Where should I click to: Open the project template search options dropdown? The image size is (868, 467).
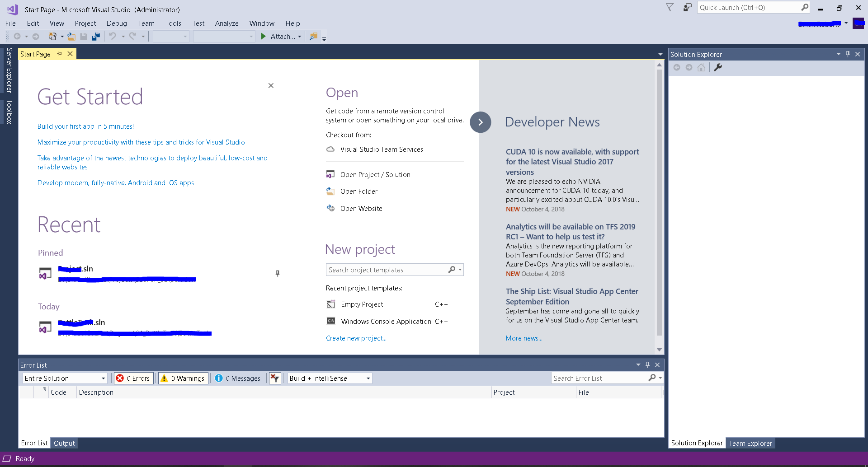point(460,270)
